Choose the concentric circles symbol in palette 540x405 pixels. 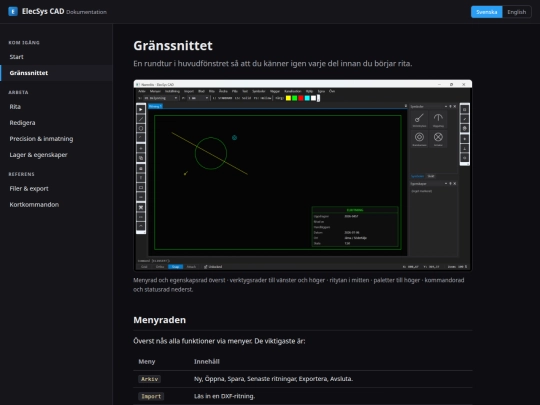coord(419,138)
